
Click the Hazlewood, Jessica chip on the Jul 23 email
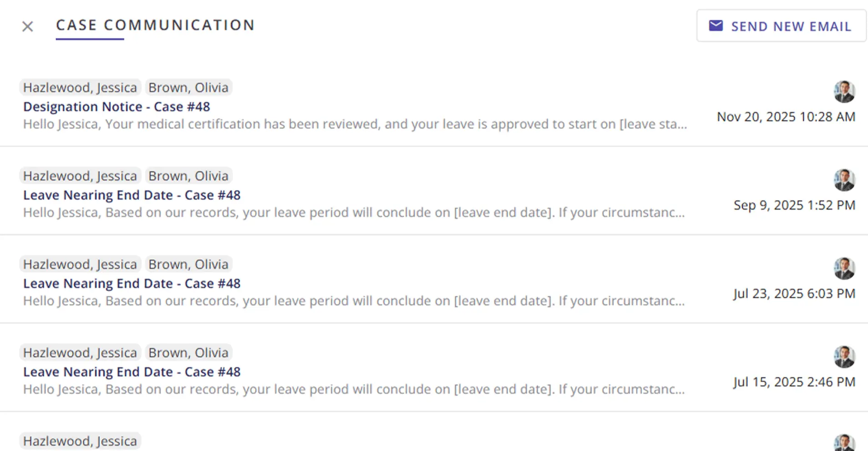80,264
